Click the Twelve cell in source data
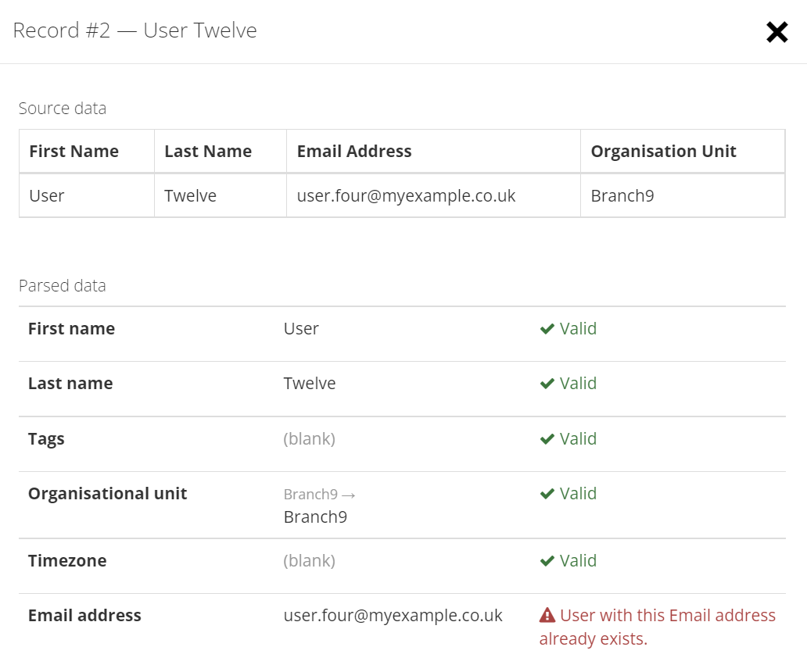 (x=221, y=196)
